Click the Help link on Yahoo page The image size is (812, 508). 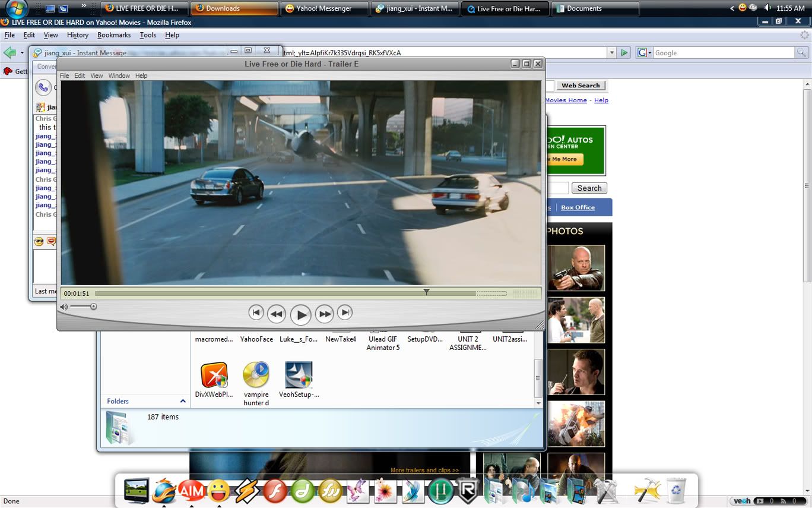pyautogui.click(x=601, y=100)
